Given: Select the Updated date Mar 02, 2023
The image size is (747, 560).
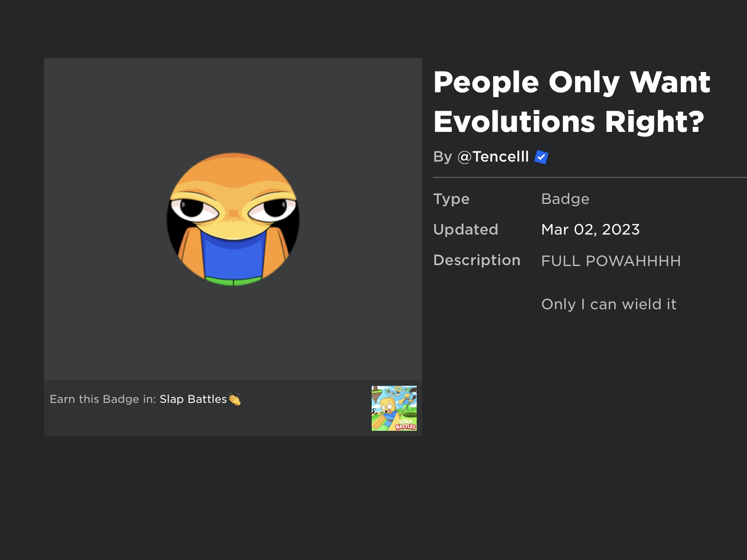Looking at the screenshot, I should click(x=590, y=230).
